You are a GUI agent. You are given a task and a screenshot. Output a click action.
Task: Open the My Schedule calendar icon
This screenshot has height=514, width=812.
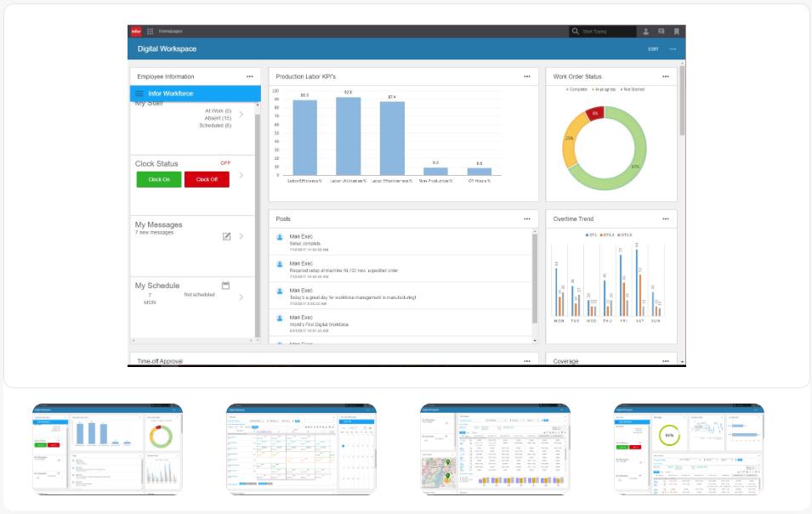tap(226, 285)
